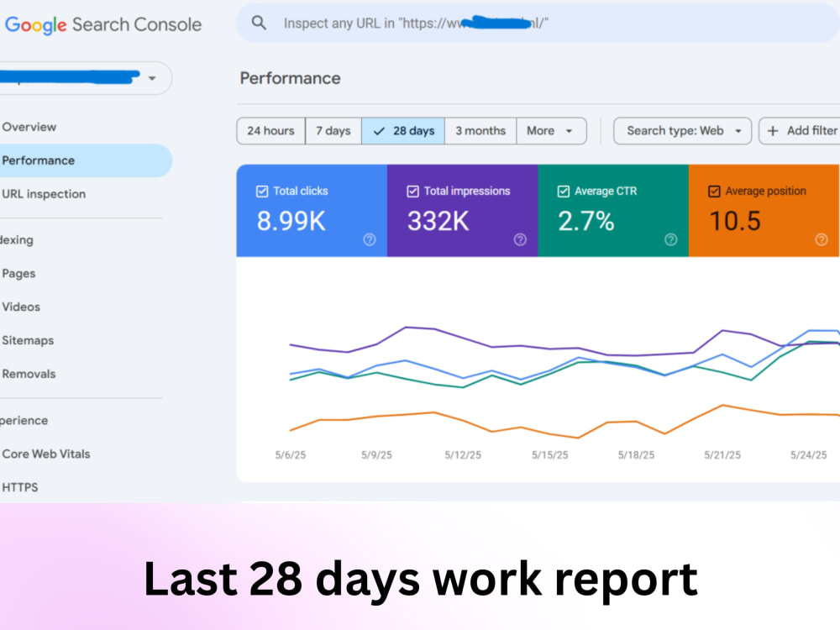Click the 5/21/25 chart date label
Image resolution: width=840 pixels, height=630 pixels.
pos(722,454)
